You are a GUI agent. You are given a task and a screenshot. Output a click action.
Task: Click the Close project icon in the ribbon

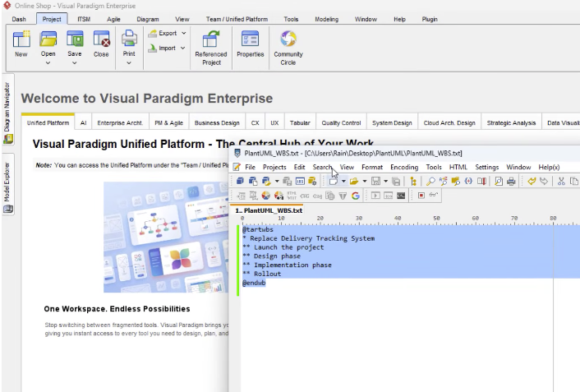tap(101, 39)
